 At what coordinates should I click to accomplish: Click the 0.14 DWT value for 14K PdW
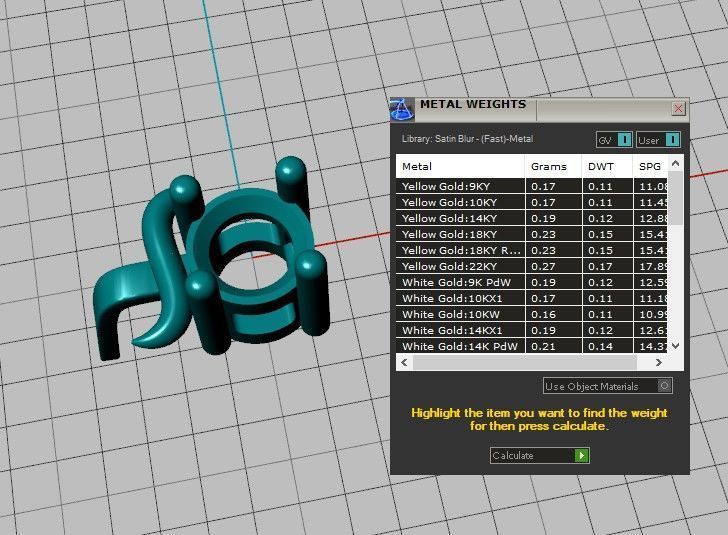tap(600, 346)
